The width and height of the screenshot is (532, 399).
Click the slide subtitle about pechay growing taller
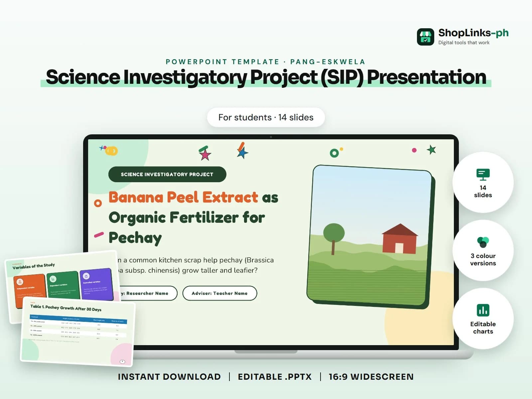pyautogui.click(x=196, y=265)
